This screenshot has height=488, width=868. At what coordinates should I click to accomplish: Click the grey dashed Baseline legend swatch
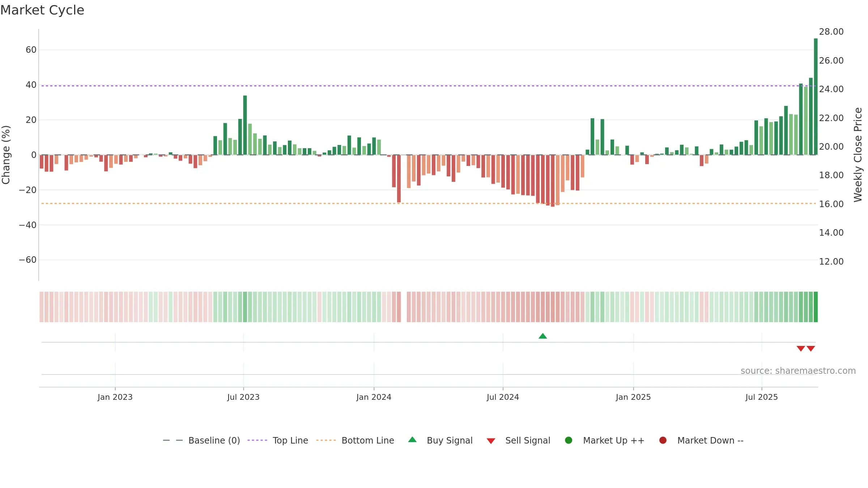coord(173,440)
